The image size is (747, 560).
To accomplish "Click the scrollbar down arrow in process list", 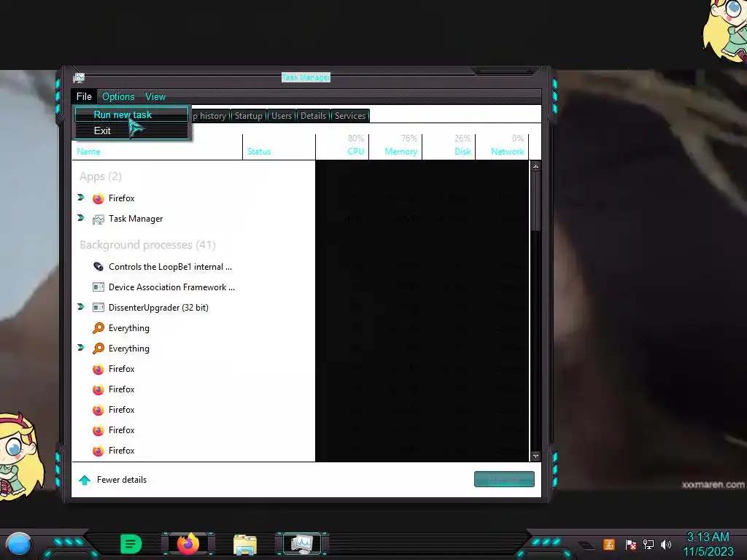I will pyautogui.click(x=536, y=456).
